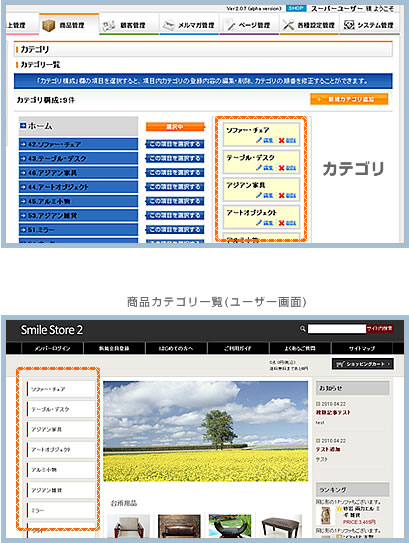Open the システム管理 tab
Screen dimensions: 409x543
(370, 25)
